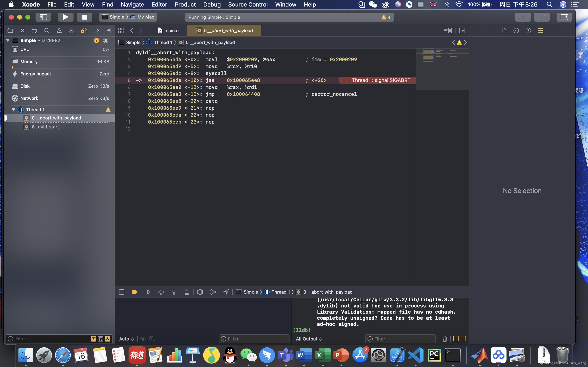Click the debug memory graph icon
The height and width of the screenshot is (367, 588).
pos(214,292)
